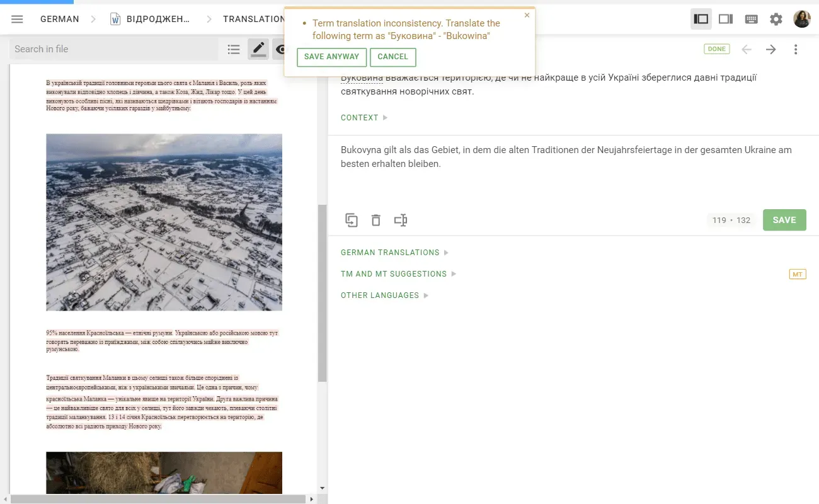Open user profile avatar
The image size is (819, 504).
click(x=802, y=19)
